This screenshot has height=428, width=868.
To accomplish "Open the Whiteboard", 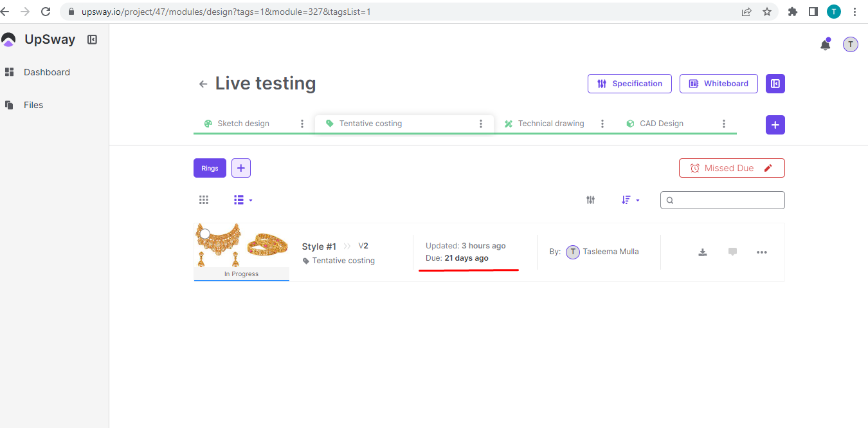I will click(718, 84).
